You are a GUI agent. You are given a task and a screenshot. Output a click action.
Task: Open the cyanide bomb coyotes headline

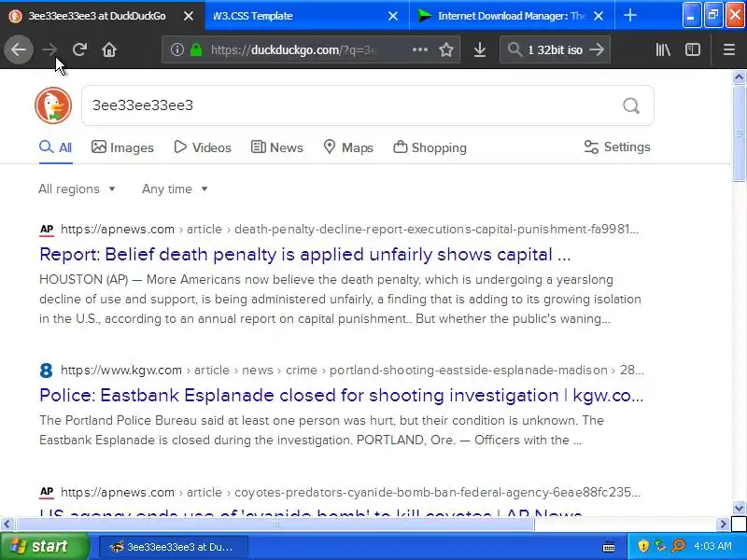311,512
